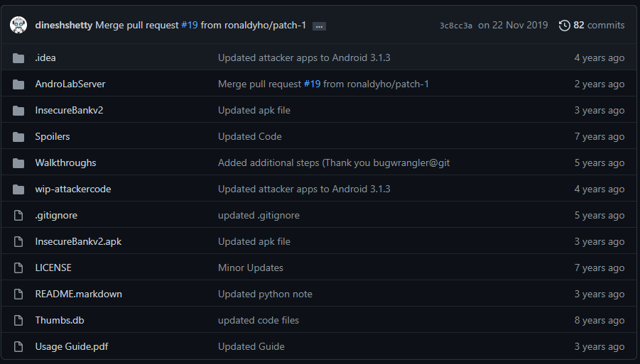The height and width of the screenshot is (364, 640).
Task: Open the .gitignore file
Action: point(56,215)
